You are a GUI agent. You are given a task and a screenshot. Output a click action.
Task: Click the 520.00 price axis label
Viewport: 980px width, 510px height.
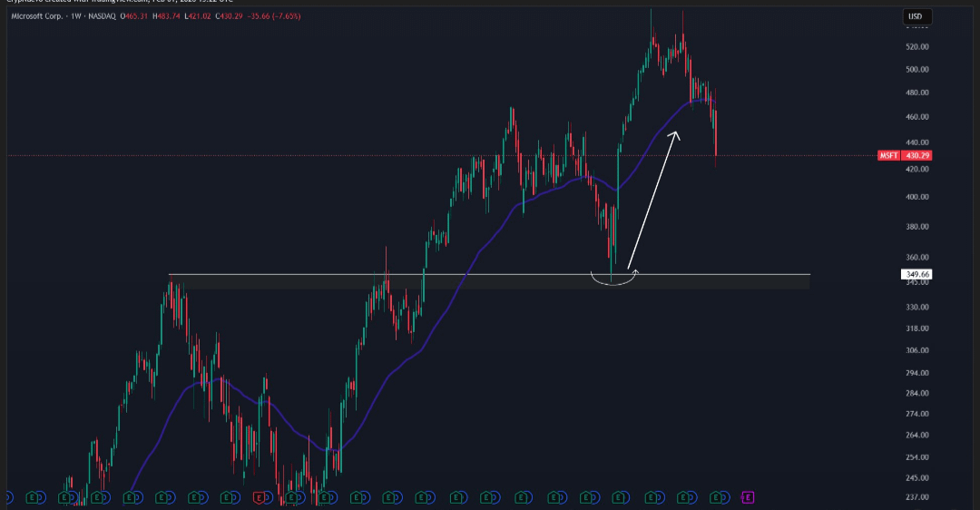[916, 47]
